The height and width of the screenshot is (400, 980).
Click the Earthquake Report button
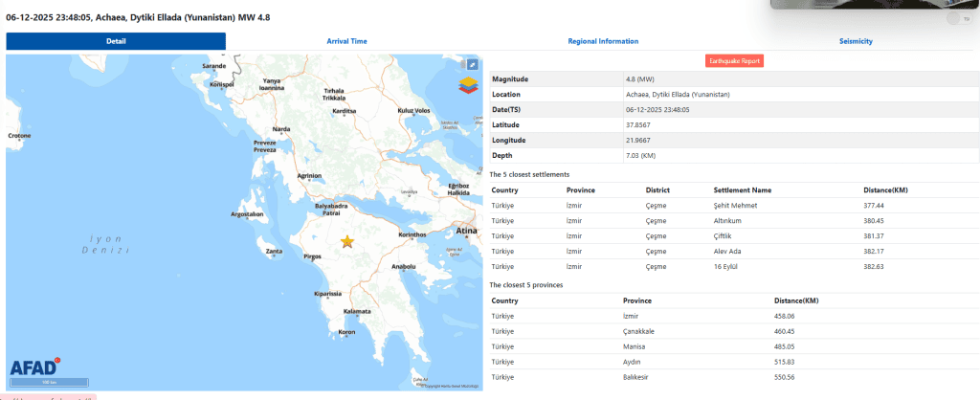click(x=734, y=61)
